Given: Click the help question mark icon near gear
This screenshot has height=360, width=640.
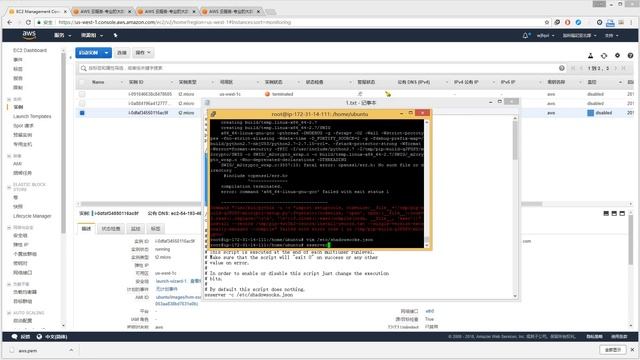Looking at the screenshot, I should pos(630,55).
